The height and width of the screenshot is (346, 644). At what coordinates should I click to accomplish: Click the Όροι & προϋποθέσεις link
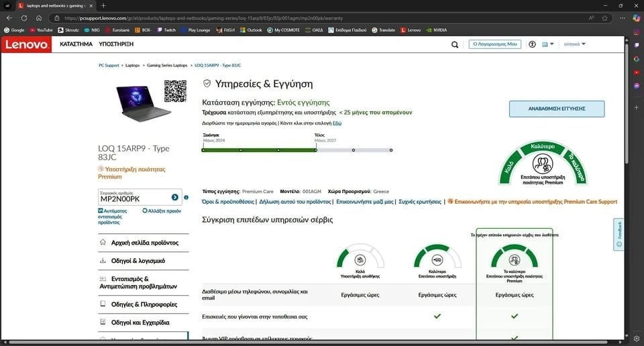[x=228, y=202]
